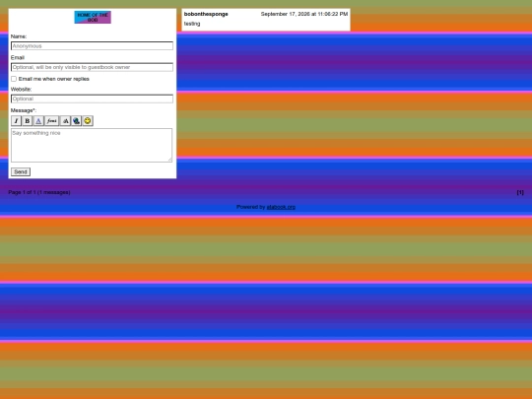Select the 'testing' message text

click(192, 24)
